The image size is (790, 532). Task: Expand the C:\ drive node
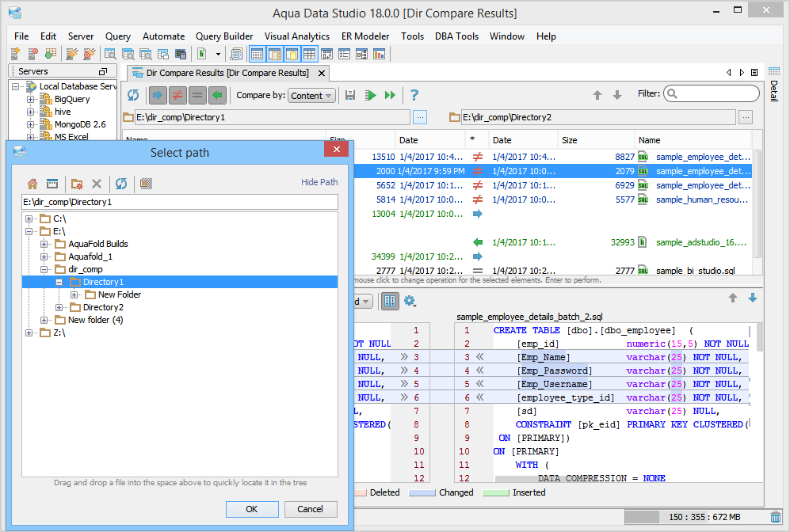(x=29, y=218)
